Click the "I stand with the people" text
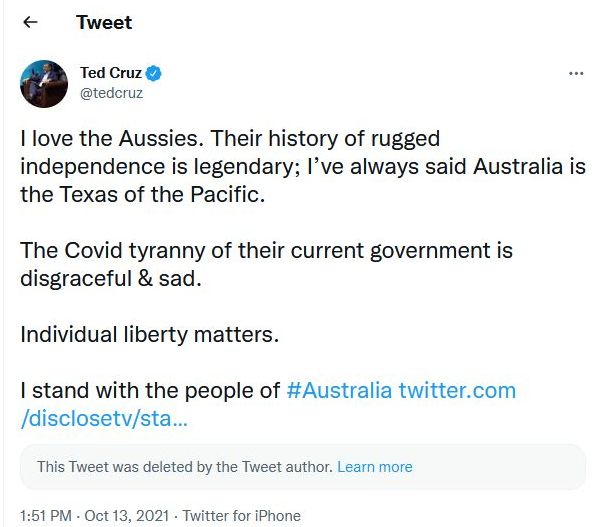The height and width of the screenshot is (527, 601). click(150, 390)
